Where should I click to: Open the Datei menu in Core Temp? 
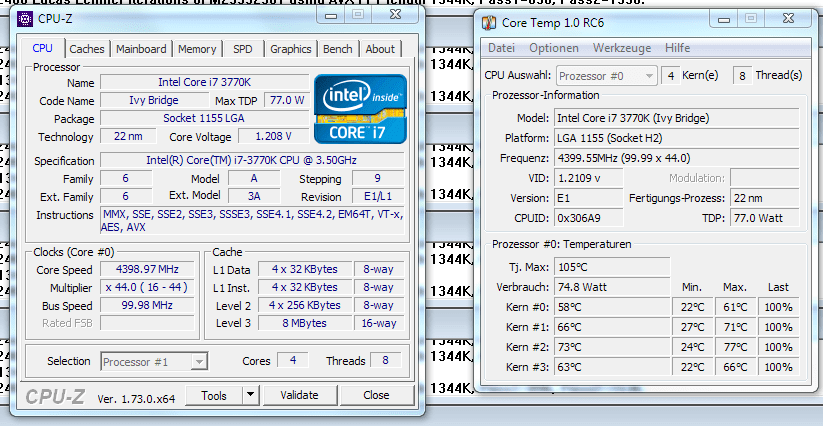tap(501, 48)
